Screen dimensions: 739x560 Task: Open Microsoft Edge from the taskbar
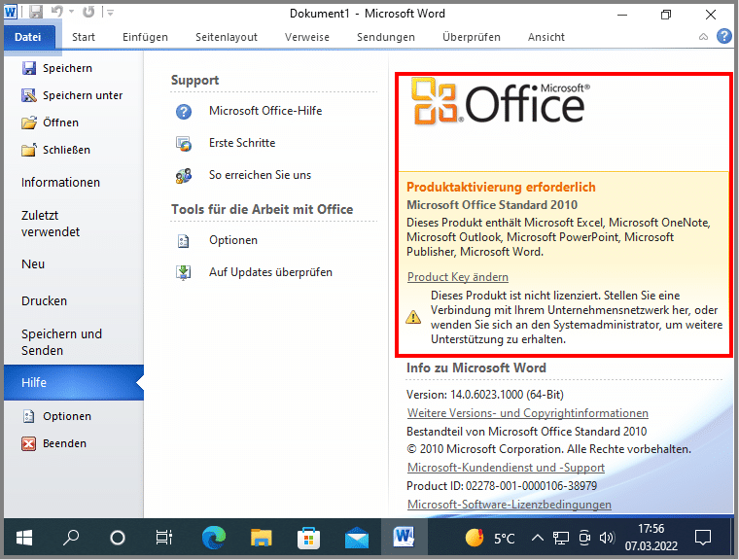(x=213, y=537)
